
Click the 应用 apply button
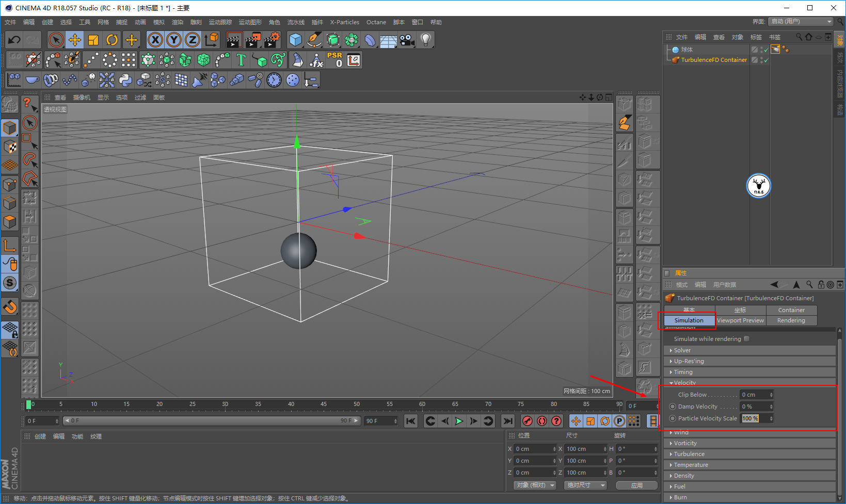[x=637, y=485]
